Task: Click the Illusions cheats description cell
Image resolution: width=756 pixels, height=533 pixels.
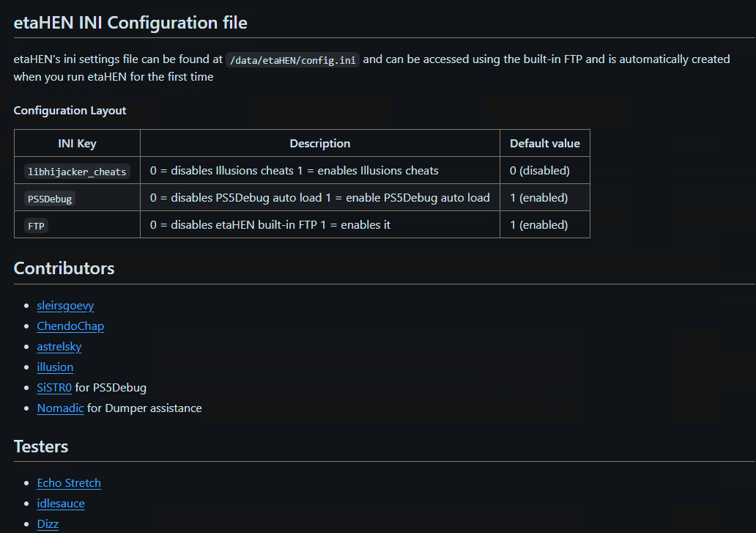Action: click(320, 170)
